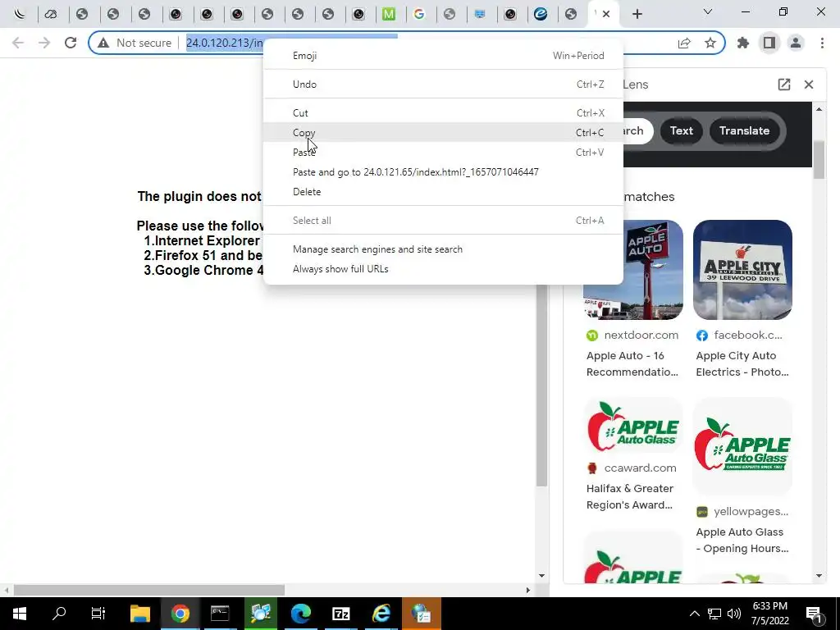The height and width of the screenshot is (630, 840).
Task: Open Manage search engines and site search
Action: [444, 249]
